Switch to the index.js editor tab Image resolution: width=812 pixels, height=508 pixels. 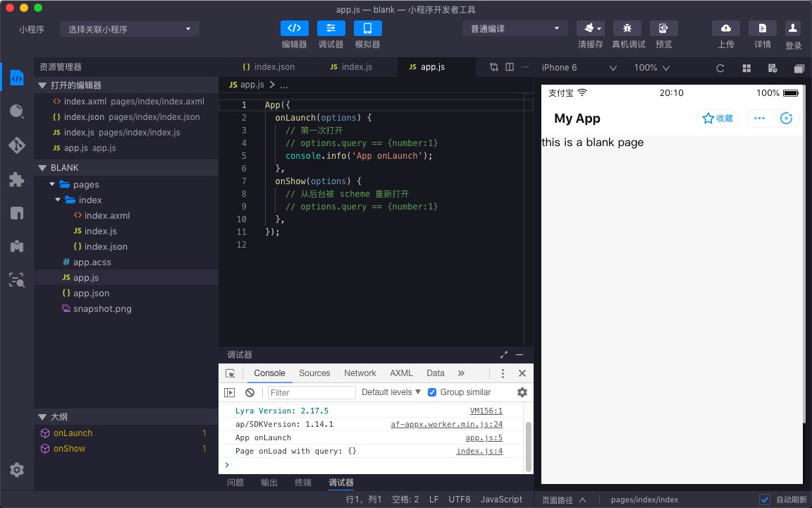[352, 67]
